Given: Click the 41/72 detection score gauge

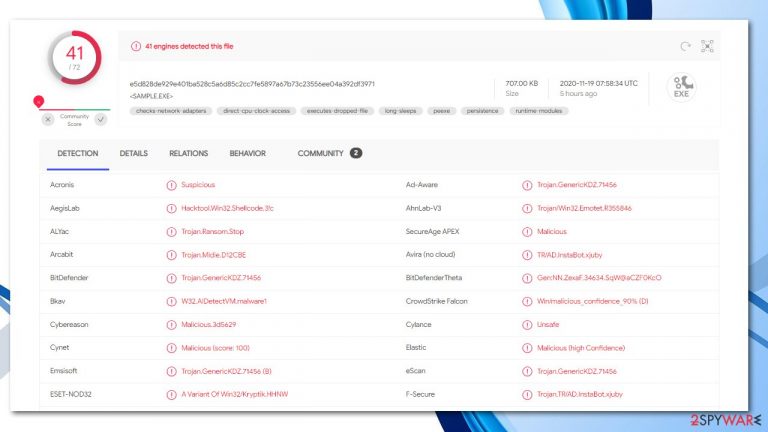Looking at the screenshot, I should (74, 58).
